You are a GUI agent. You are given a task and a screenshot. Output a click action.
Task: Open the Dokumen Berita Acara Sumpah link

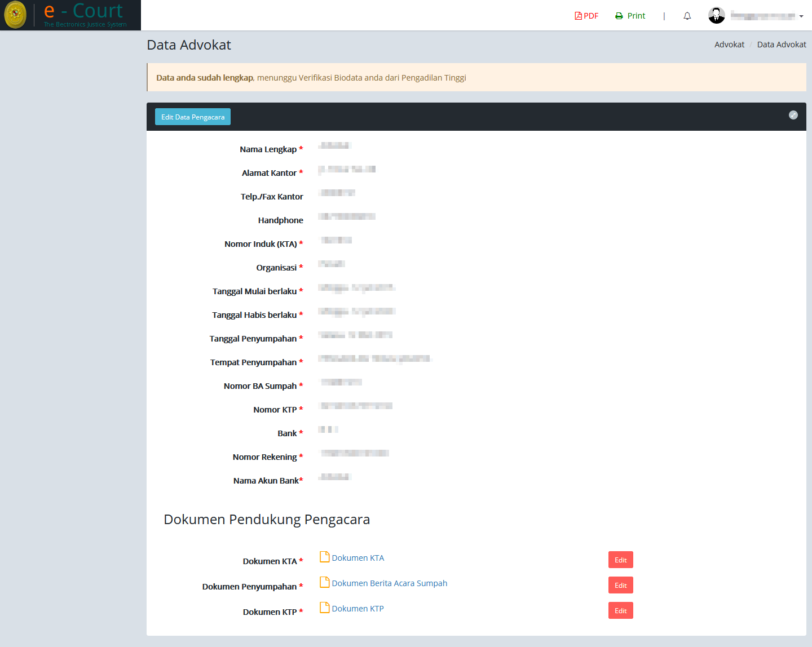[389, 583]
